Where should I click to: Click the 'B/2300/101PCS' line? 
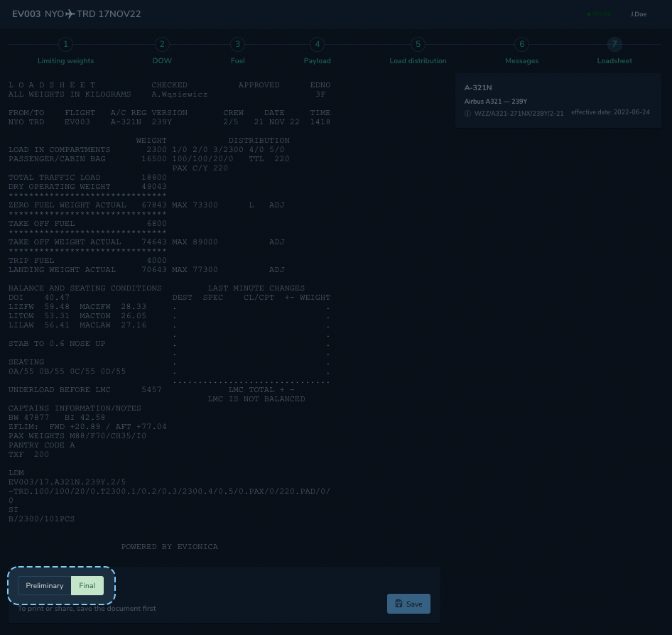point(42,519)
